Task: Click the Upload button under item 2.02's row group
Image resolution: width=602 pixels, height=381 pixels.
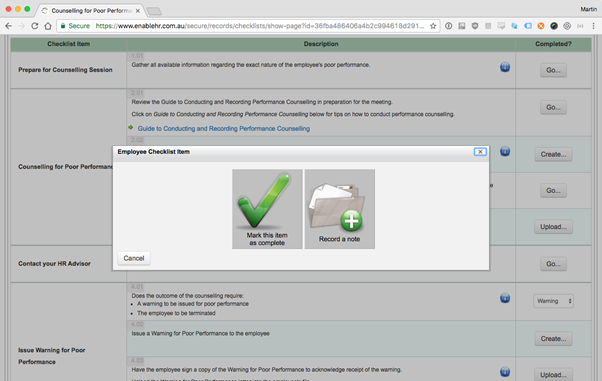Action: (553, 227)
